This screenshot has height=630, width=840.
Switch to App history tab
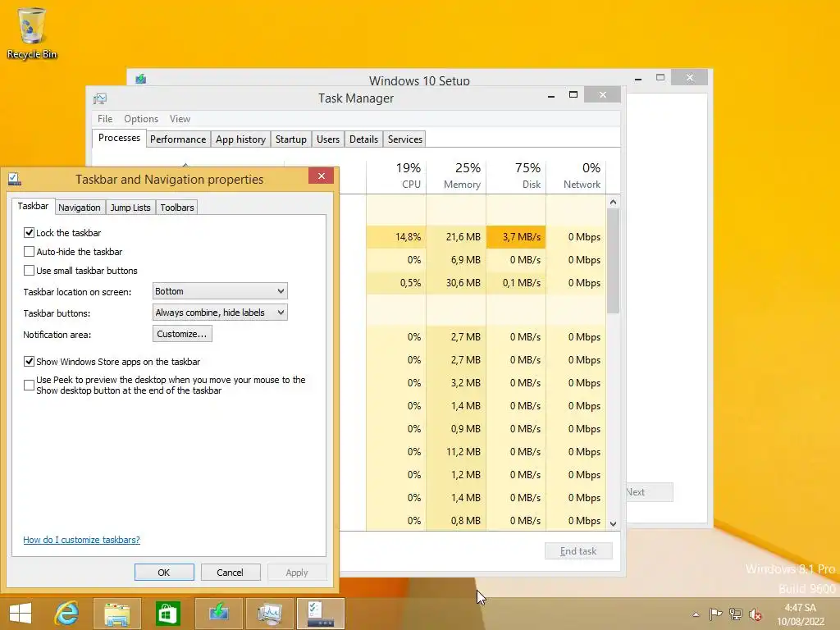click(240, 139)
